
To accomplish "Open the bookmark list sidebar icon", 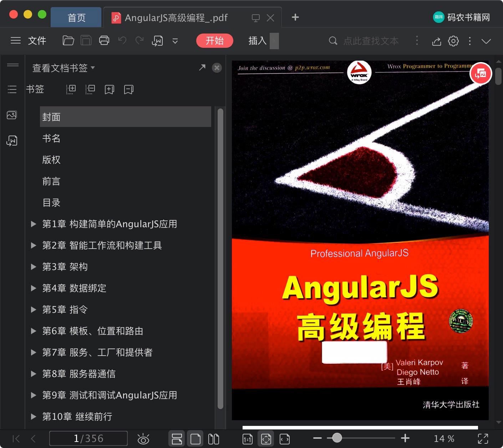I will (x=12, y=89).
